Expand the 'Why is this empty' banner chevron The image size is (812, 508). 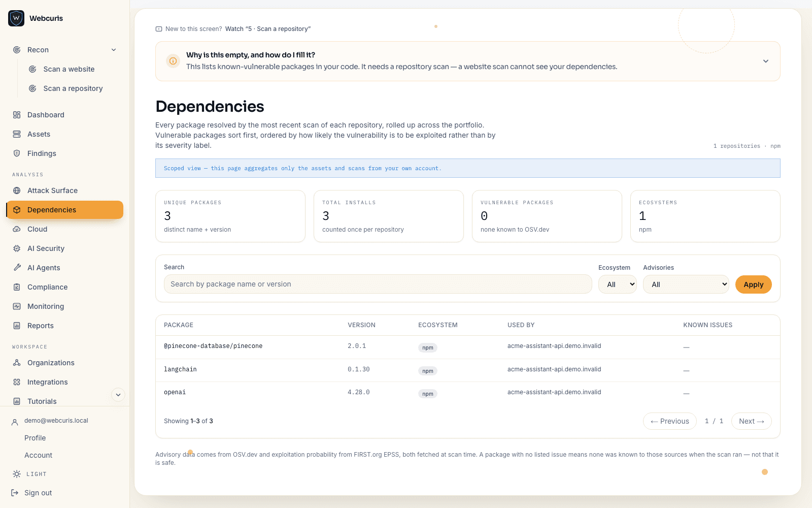pos(766,61)
